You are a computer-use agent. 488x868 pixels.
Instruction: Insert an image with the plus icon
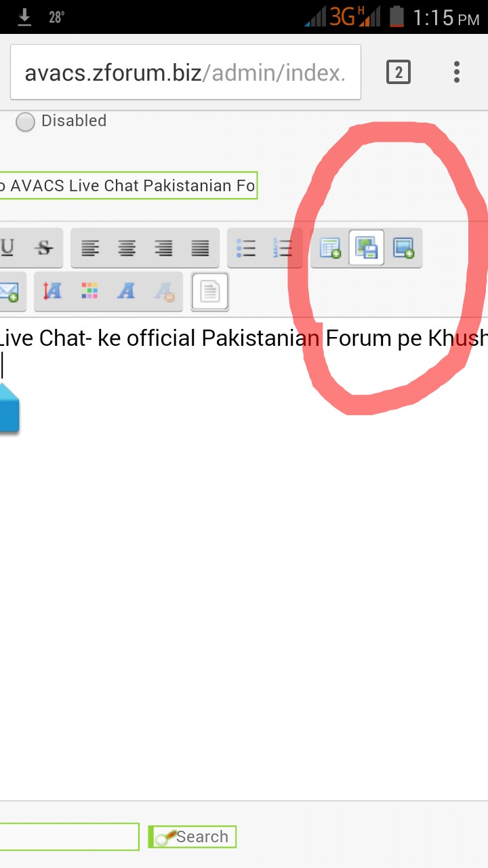pyautogui.click(x=403, y=248)
